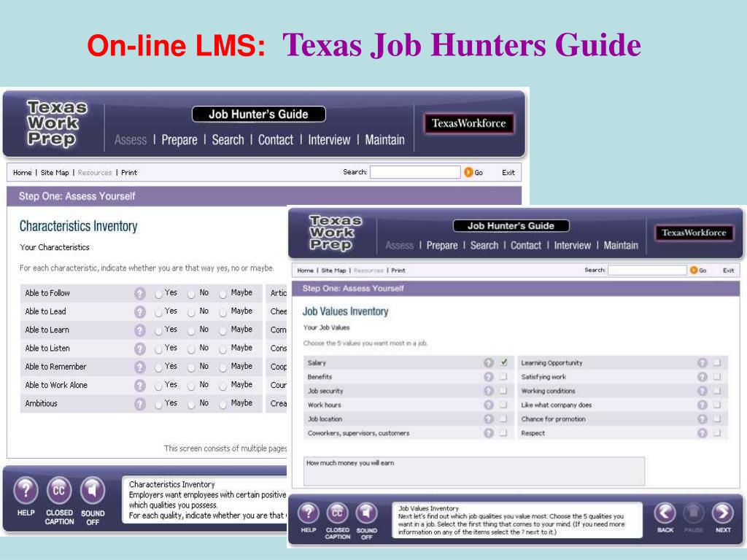
Task: Click Site Map in Job Values window
Action: point(333,271)
